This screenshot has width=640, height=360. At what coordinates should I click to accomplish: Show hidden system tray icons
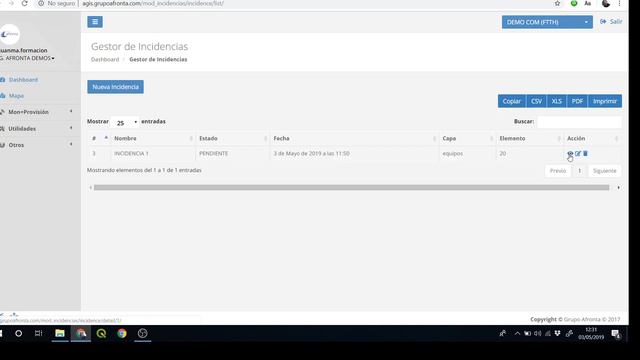coord(517,333)
